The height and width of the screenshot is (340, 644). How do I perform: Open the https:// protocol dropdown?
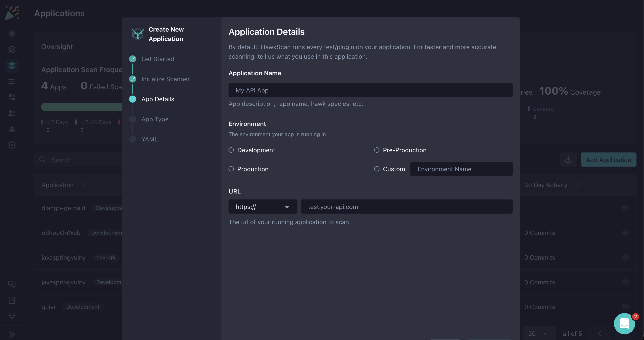[263, 207]
